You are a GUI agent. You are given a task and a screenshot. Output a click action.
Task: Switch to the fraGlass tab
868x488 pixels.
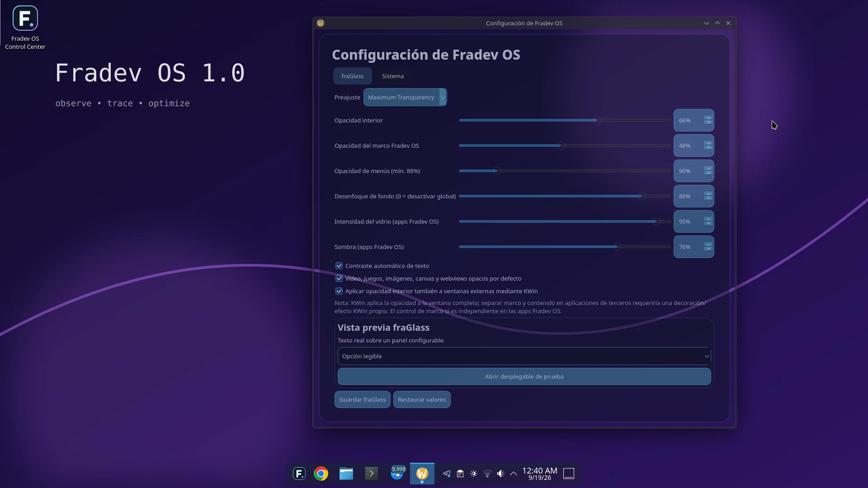click(352, 76)
